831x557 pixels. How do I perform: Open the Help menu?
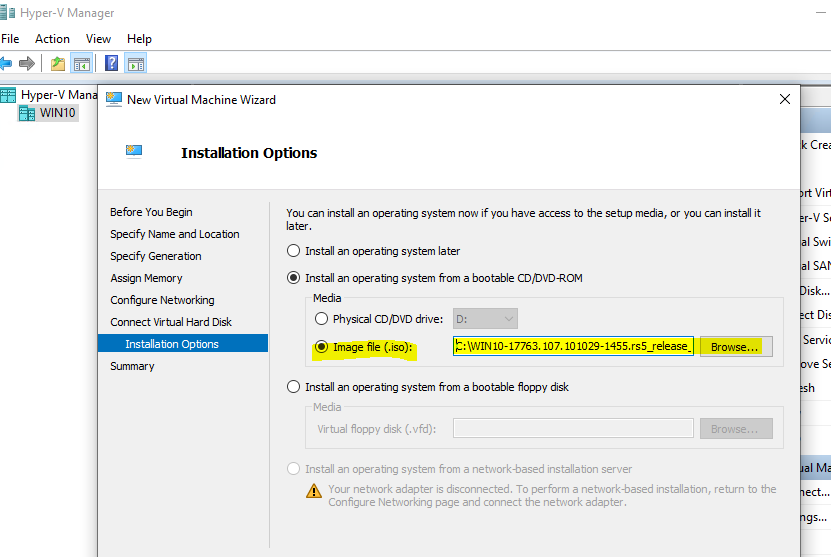(139, 39)
